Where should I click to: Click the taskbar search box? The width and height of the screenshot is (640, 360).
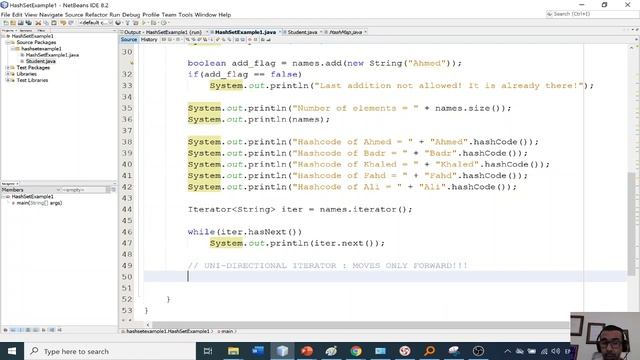(x=110, y=351)
